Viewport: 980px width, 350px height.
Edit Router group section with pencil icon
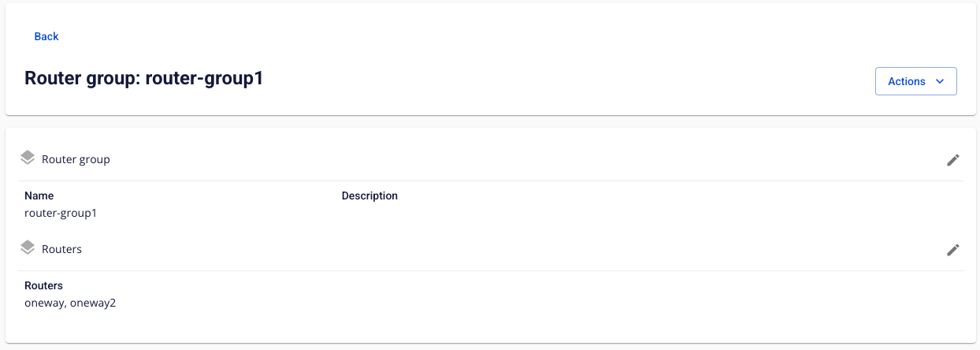coord(952,160)
